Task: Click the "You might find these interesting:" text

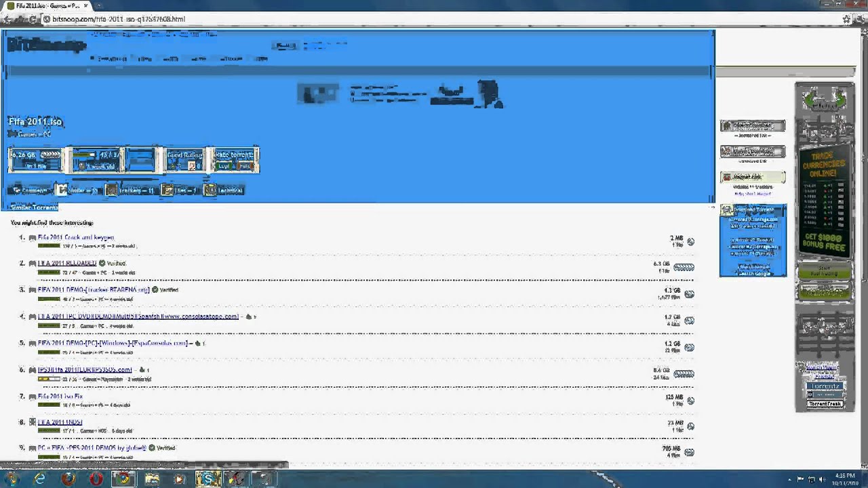Action: point(52,222)
